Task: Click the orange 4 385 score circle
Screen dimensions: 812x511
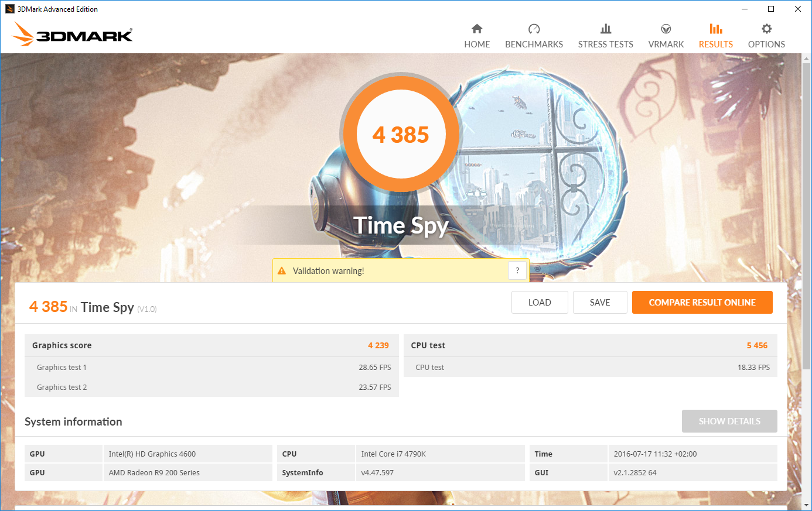Action: pos(401,134)
